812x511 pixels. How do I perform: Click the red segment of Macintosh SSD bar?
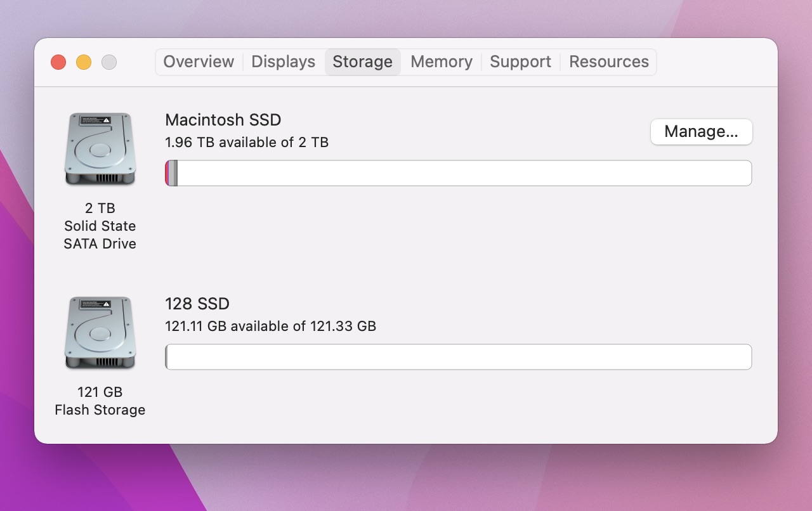coord(167,173)
